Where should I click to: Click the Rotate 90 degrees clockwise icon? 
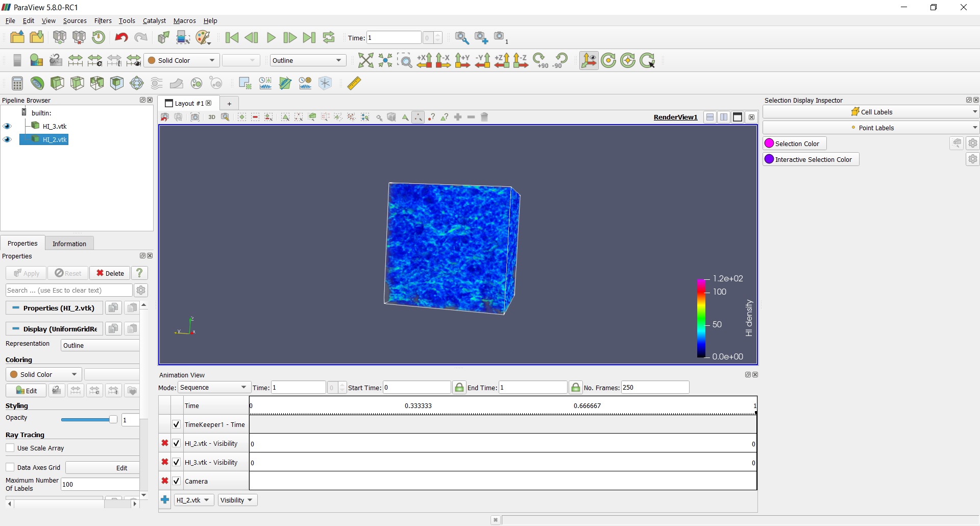click(x=541, y=60)
